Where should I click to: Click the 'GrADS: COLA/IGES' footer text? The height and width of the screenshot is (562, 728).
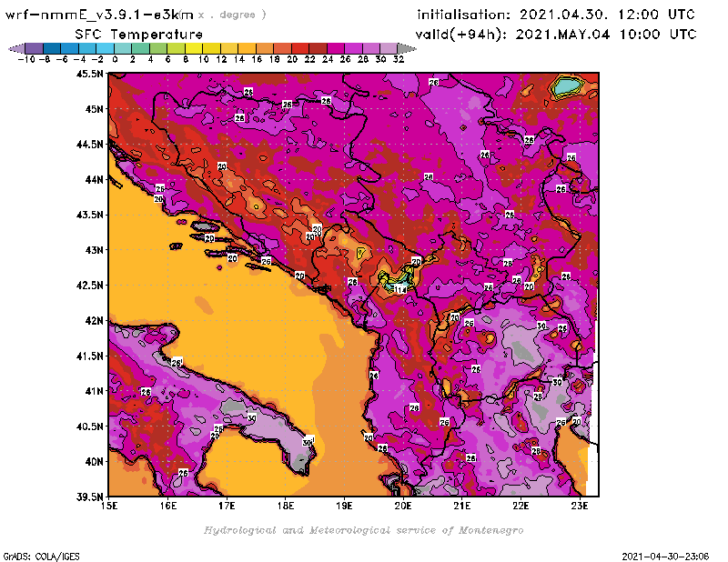(41, 557)
